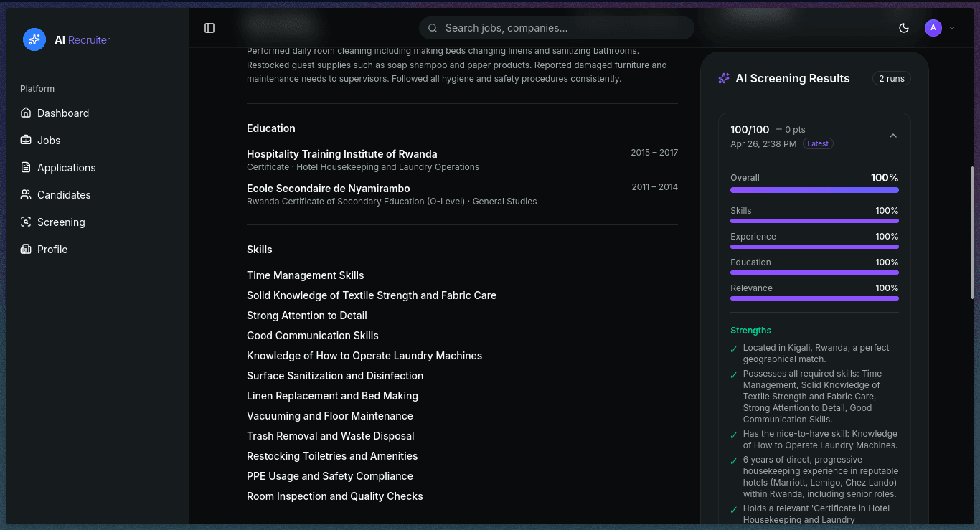Collapse the 100/100 screening run
980x530 pixels.
(893, 136)
